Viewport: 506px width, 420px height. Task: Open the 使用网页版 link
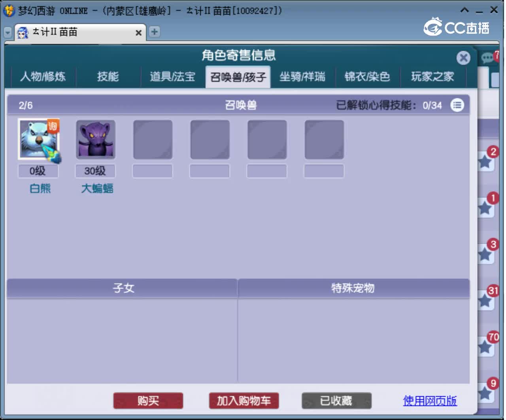[430, 401]
